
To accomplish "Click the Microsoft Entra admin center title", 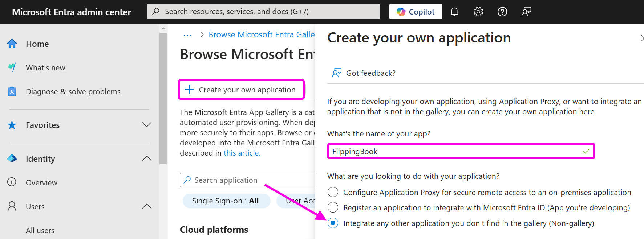I will coord(72,12).
